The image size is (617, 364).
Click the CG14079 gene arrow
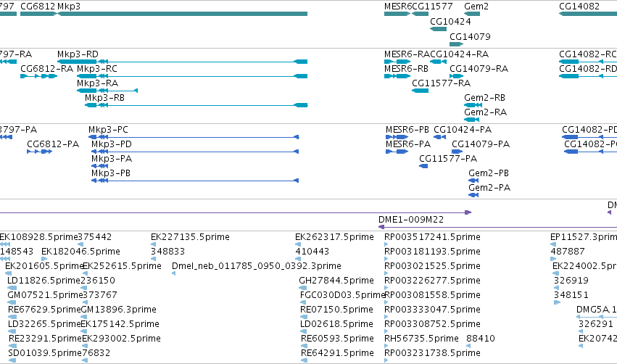(x=457, y=44)
